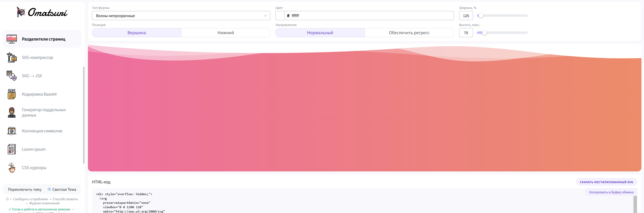Open SVG-компрессор tool
The height and width of the screenshot is (213, 644).
click(42, 57)
